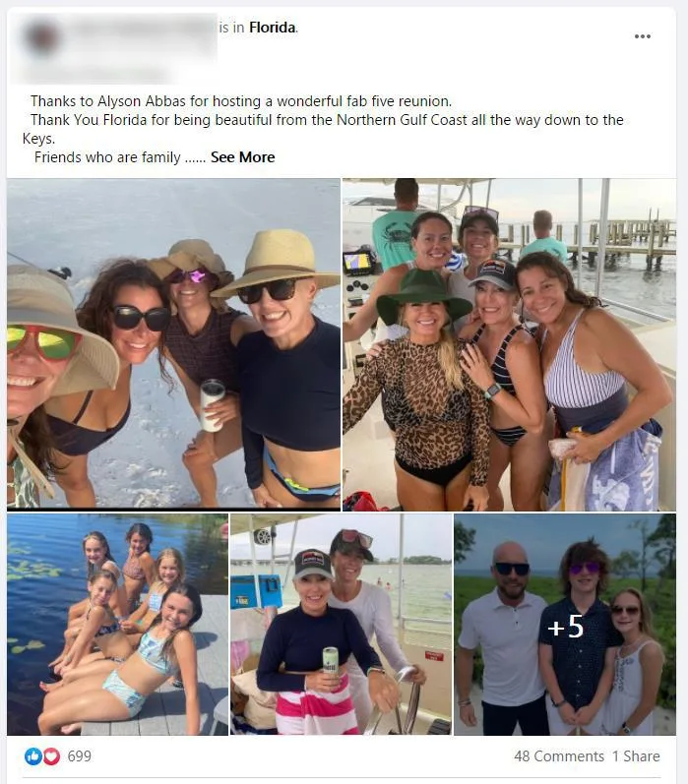Open the 48 Comments link
The image size is (688, 784).
tap(559, 756)
